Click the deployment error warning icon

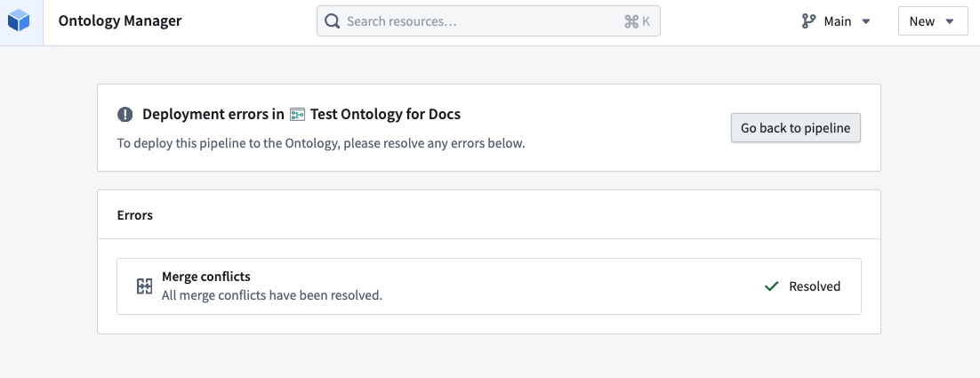coord(125,115)
